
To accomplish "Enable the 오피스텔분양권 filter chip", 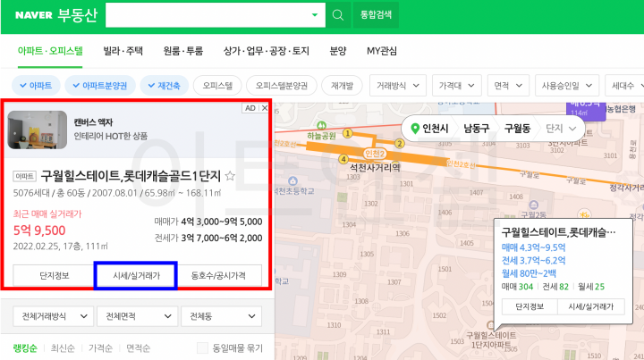I will tap(282, 86).
